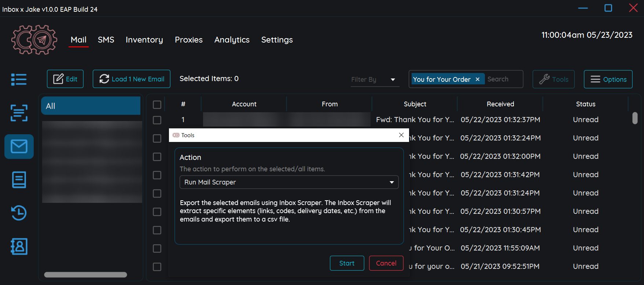Go to the Analytics tab
Viewport: 644px width, 285px height.
(232, 40)
